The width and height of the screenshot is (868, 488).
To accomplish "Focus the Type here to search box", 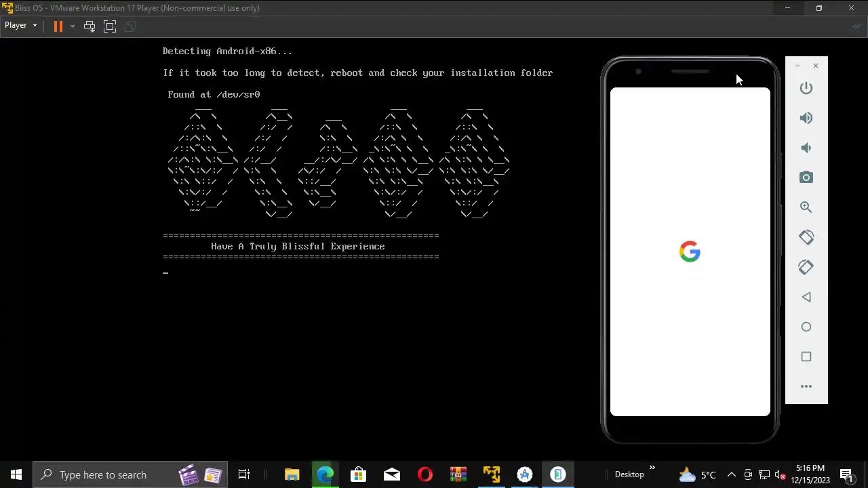I will pyautogui.click(x=130, y=474).
